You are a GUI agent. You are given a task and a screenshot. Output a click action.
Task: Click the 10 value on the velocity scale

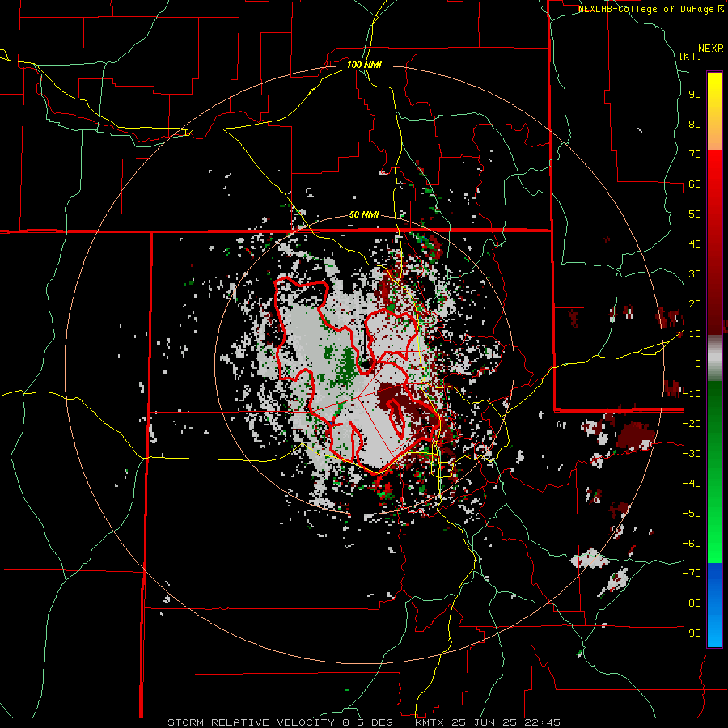click(x=695, y=334)
